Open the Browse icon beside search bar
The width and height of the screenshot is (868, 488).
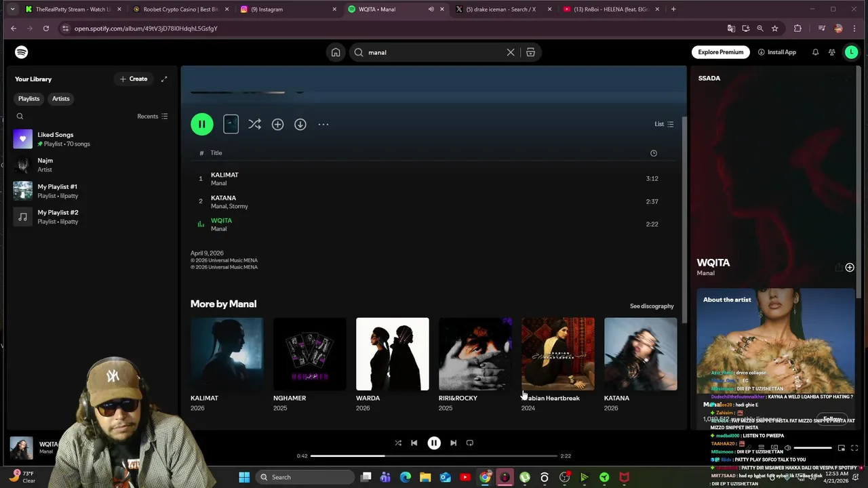(530, 52)
